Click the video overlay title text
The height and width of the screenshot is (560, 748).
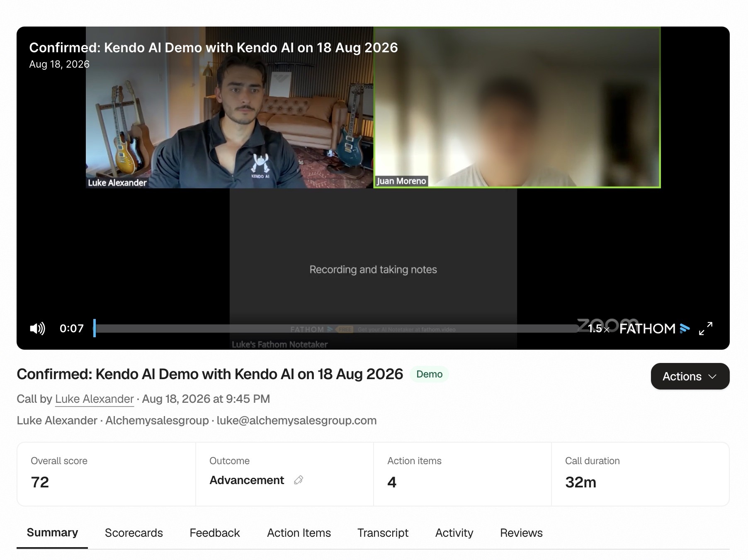[x=214, y=48]
